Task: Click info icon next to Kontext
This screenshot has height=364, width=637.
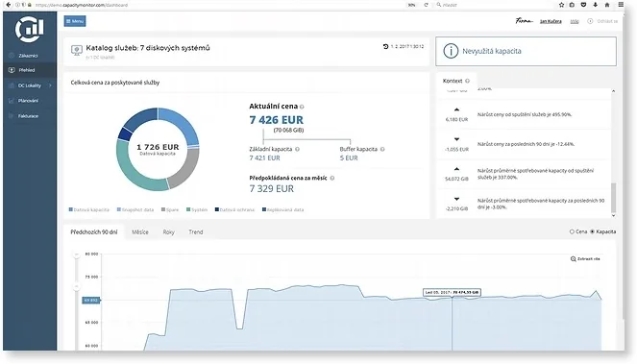Action: pyautogui.click(x=467, y=81)
